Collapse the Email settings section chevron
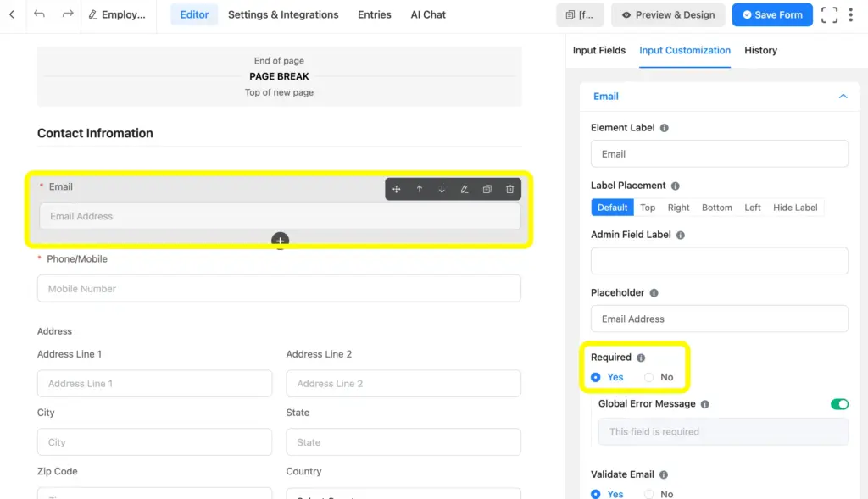868x499 pixels. 843,97
